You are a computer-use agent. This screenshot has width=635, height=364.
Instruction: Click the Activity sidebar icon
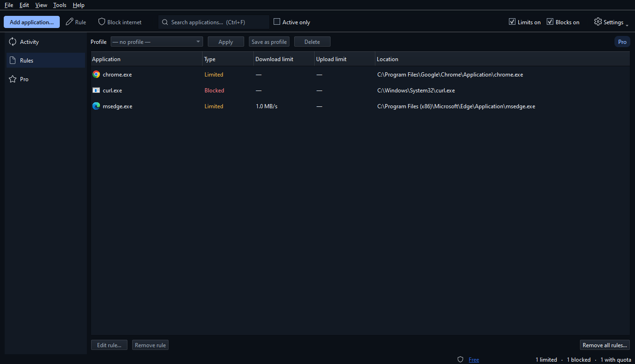tap(13, 42)
